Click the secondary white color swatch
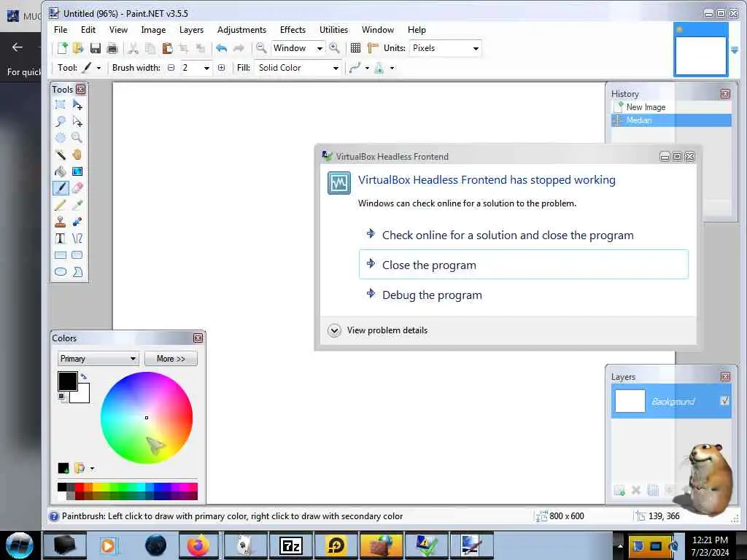Viewport: 747px width, 560px height. pos(83,395)
